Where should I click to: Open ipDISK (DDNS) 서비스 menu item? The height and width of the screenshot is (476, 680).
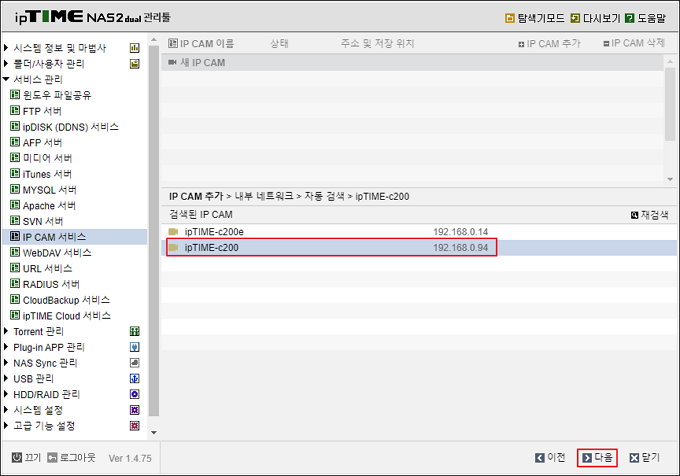click(x=70, y=127)
